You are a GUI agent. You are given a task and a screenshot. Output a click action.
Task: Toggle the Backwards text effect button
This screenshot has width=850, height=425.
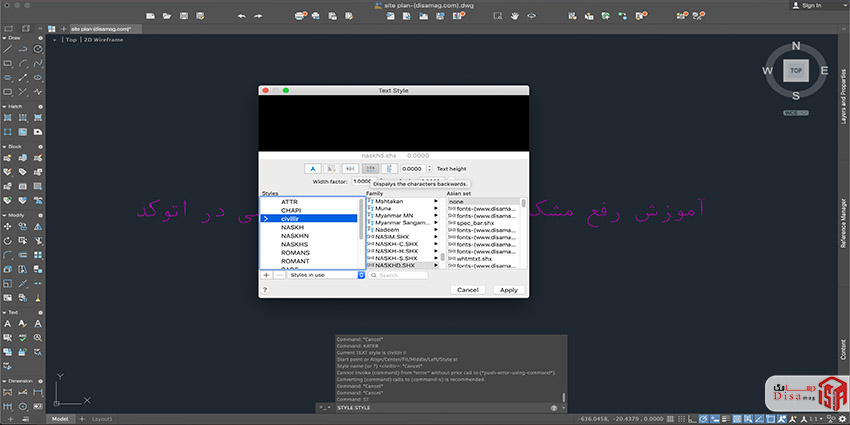tap(370, 168)
